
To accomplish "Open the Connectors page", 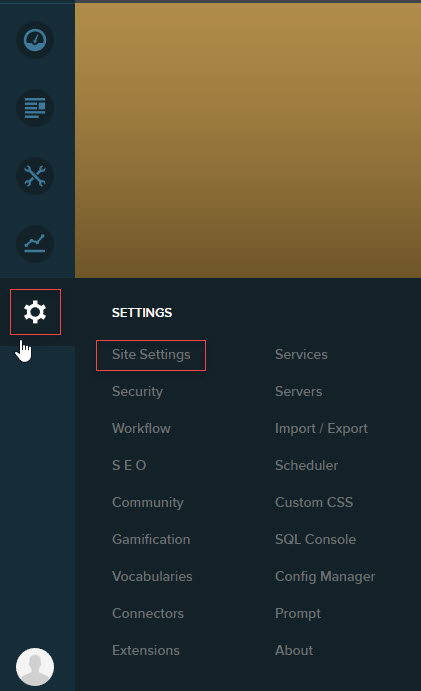I will (x=148, y=613).
